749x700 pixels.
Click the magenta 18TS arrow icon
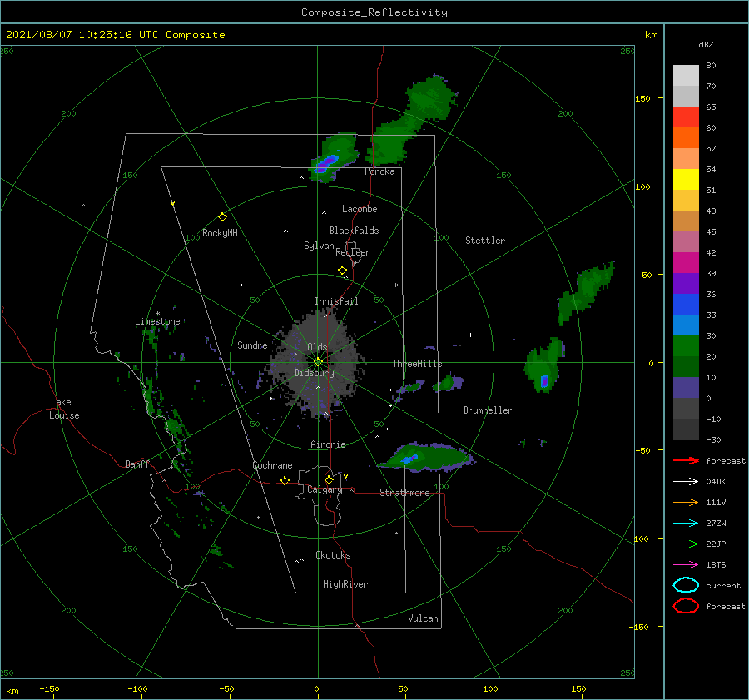(686, 565)
